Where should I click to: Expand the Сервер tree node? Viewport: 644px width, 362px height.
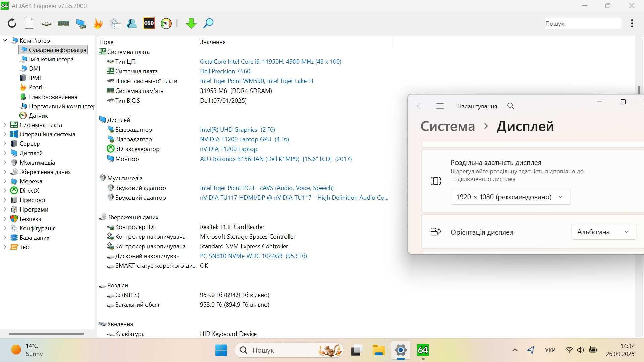click(5, 143)
